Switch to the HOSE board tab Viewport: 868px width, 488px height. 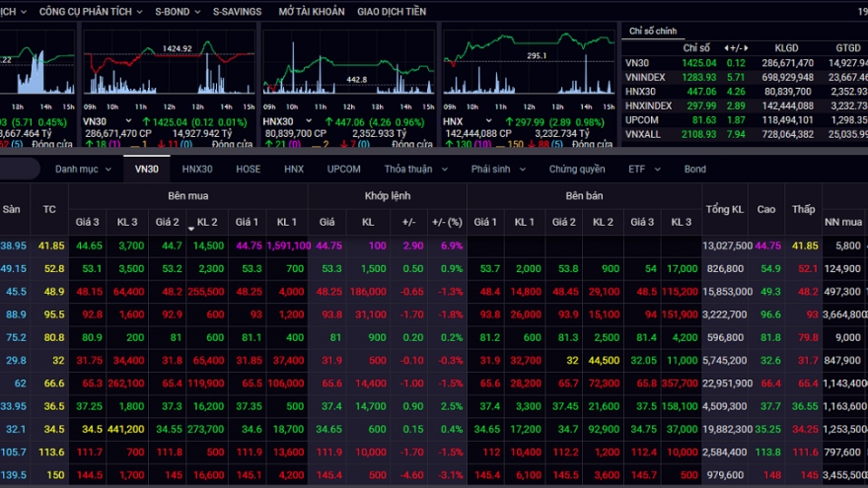tap(248, 170)
